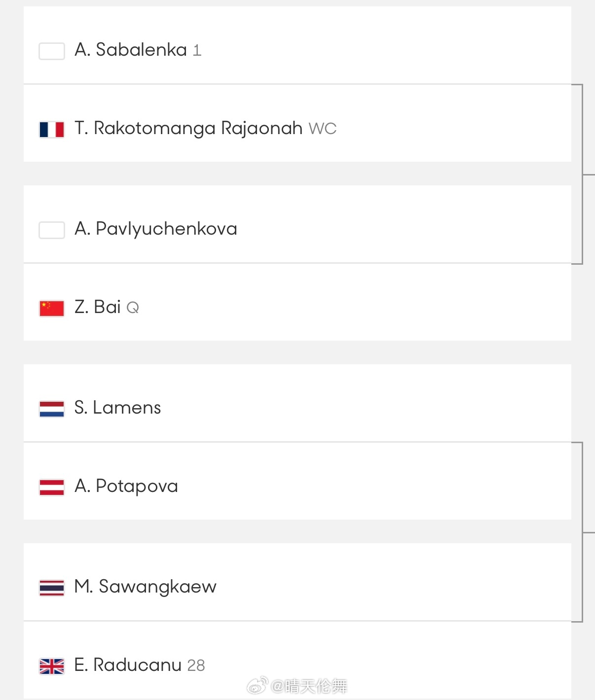Click the E. Raducanu player name
The height and width of the screenshot is (700, 595).
(128, 665)
